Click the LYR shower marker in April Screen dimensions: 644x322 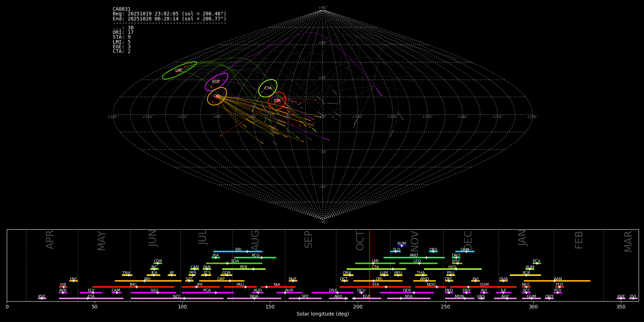(x=63, y=287)
